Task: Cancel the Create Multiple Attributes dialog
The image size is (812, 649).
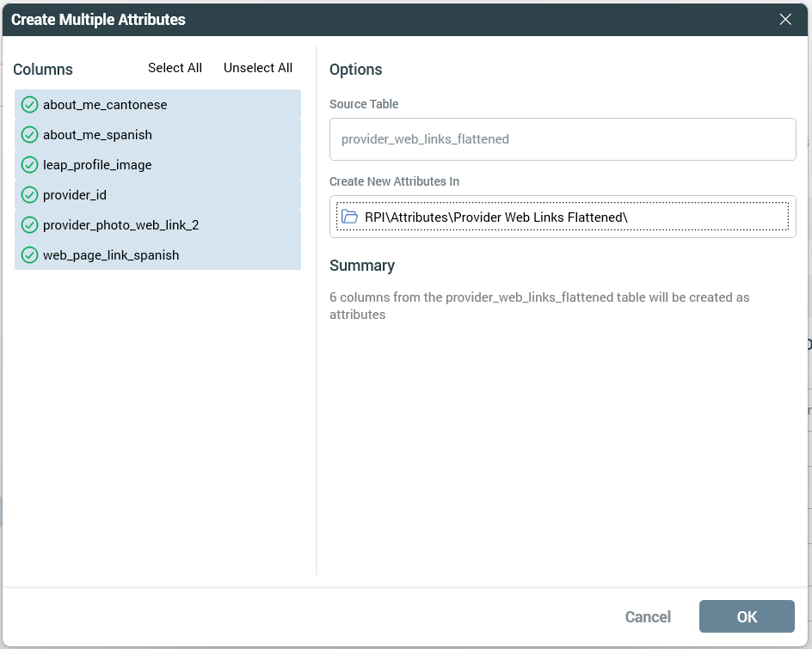Action: coord(648,616)
